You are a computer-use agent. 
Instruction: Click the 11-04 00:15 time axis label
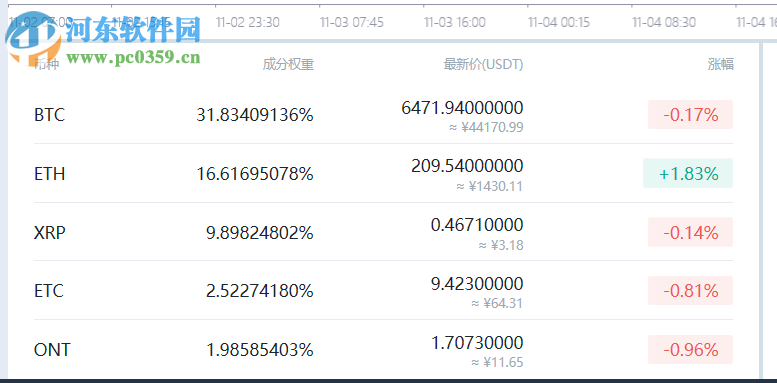(x=558, y=22)
